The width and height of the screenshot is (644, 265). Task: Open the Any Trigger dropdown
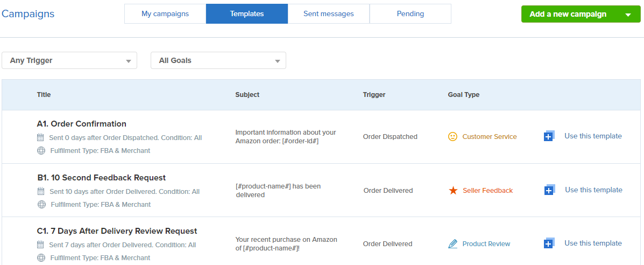point(69,60)
